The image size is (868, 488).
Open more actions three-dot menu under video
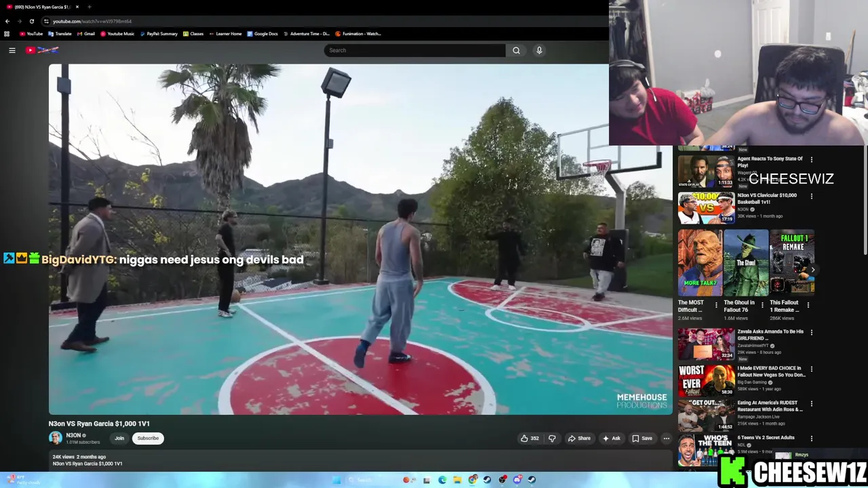[x=666, y=438]
